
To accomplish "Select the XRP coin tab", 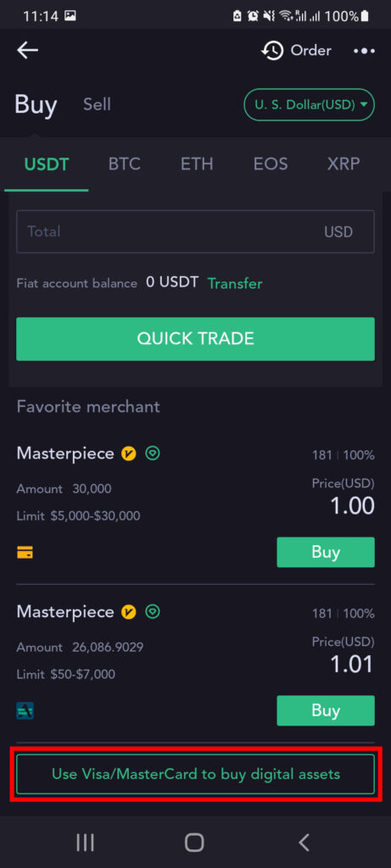I will pyautogui.click(x=344, y=164).
